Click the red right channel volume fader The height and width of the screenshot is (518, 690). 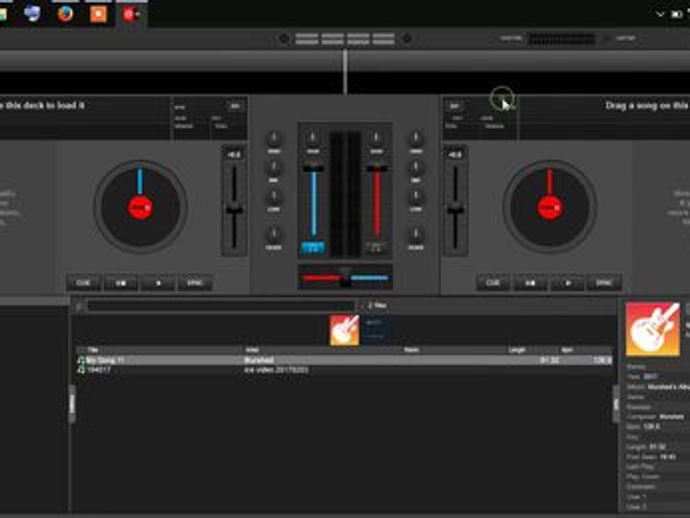tap(377, 169)
